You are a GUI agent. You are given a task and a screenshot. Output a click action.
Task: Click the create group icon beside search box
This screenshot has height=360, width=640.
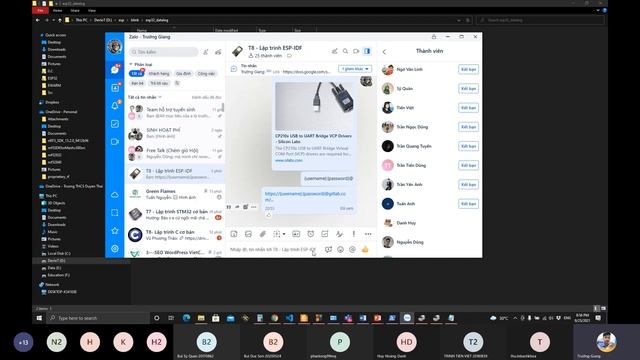[x=218, y=52]
